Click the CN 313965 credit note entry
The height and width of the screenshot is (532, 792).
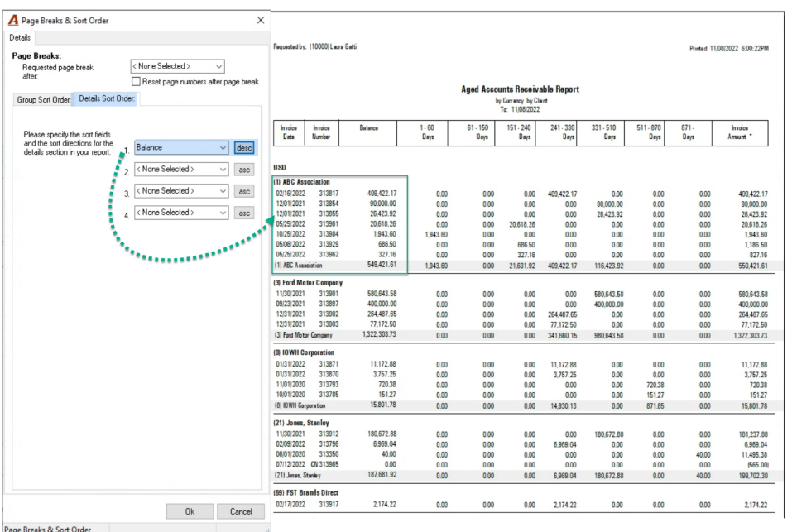coord(324,464)
